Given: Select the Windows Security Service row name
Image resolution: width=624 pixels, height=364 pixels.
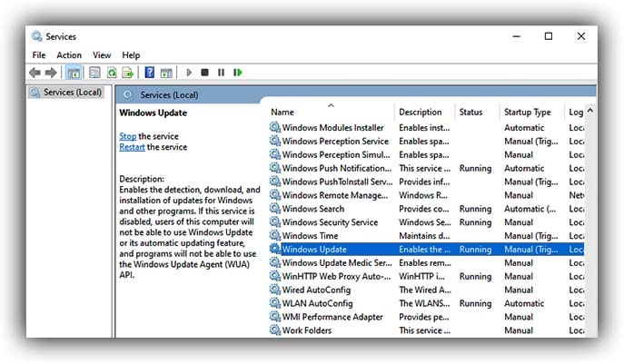Looking at the screenshot, I should point(330,222).
